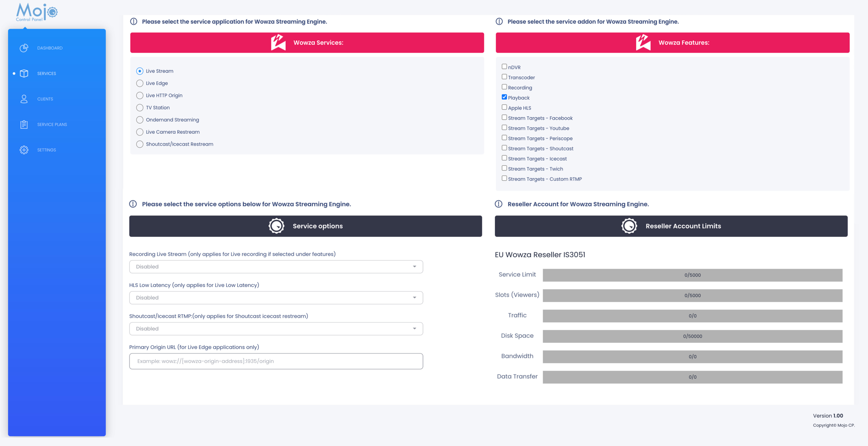Enable the Transcoder checkbox
The height and width of the screenshot is (446, 868).
pos(504,77)
